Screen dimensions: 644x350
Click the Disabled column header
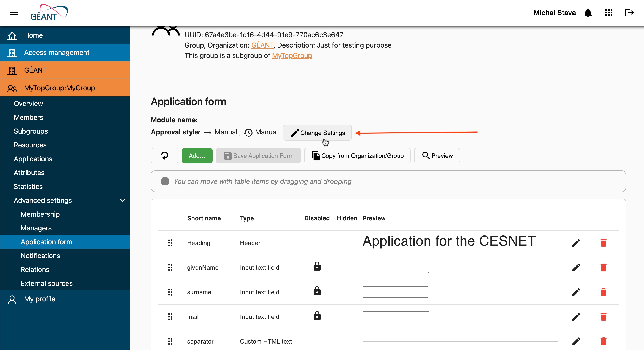click(317, 218)
